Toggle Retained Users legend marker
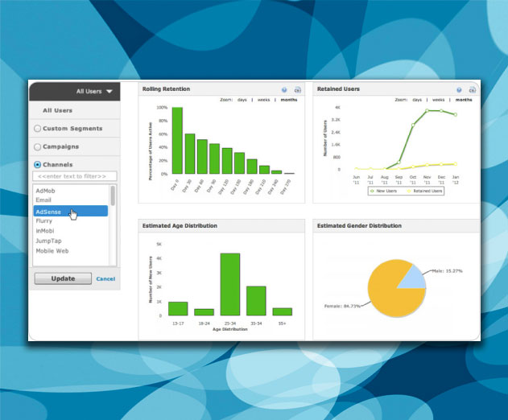The width and height of the screenshot is (508, 420). [x=409, y=191]
